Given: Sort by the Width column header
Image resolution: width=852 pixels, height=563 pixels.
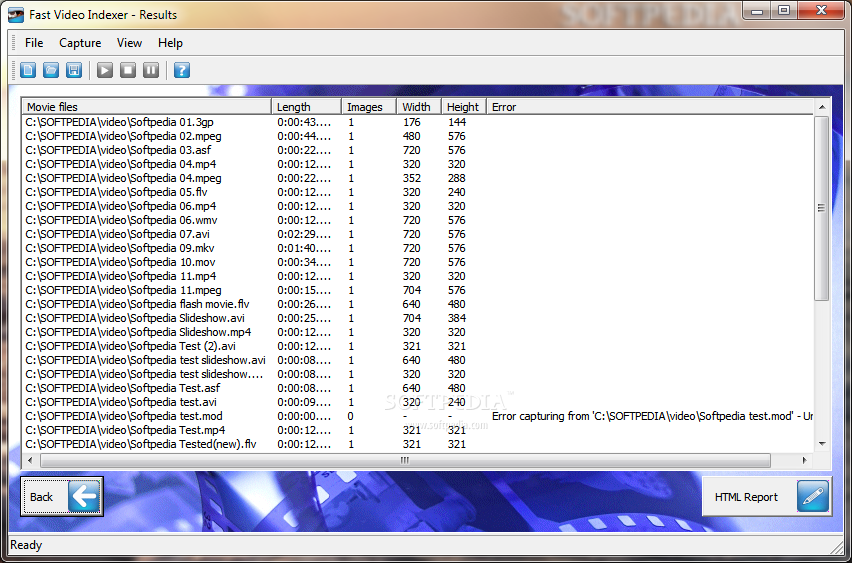Looking at the screenshot, I should pos(419,107).
